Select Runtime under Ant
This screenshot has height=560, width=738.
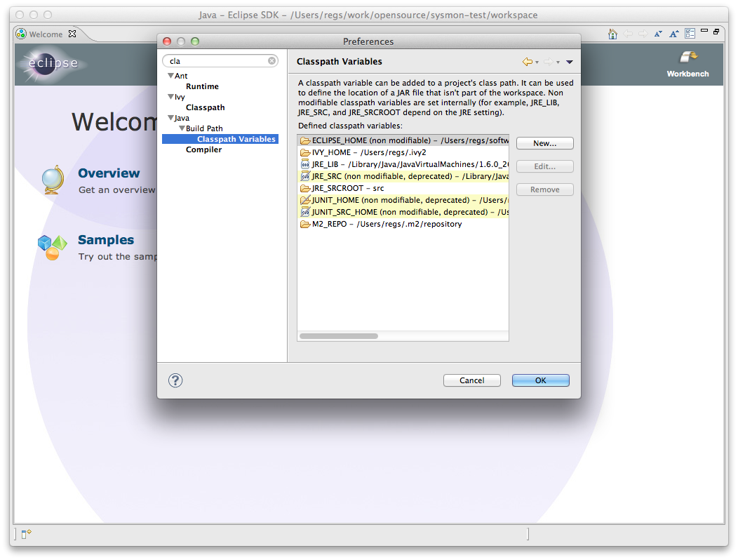pos(202,86)
